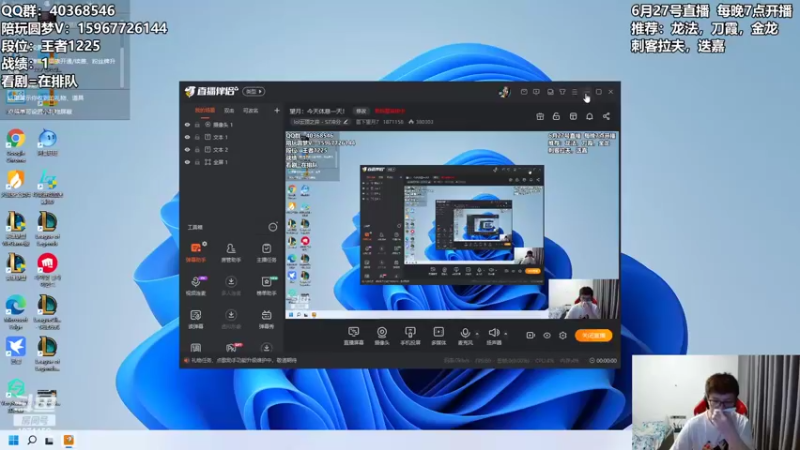This screenshot has height=450, width=800.
Task: Open the Microsoft Edge desktop shortcut
Action: (x=16, y=312)
